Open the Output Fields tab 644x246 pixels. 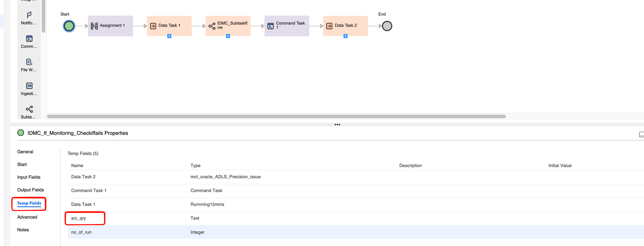pyautogui.click(x=30, y=190)
